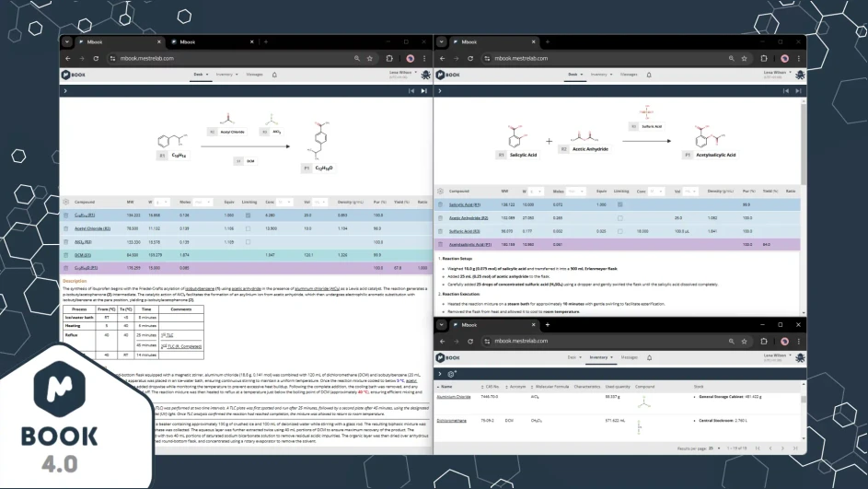
Task: Go to next page of inventory results
Action: 782,448
